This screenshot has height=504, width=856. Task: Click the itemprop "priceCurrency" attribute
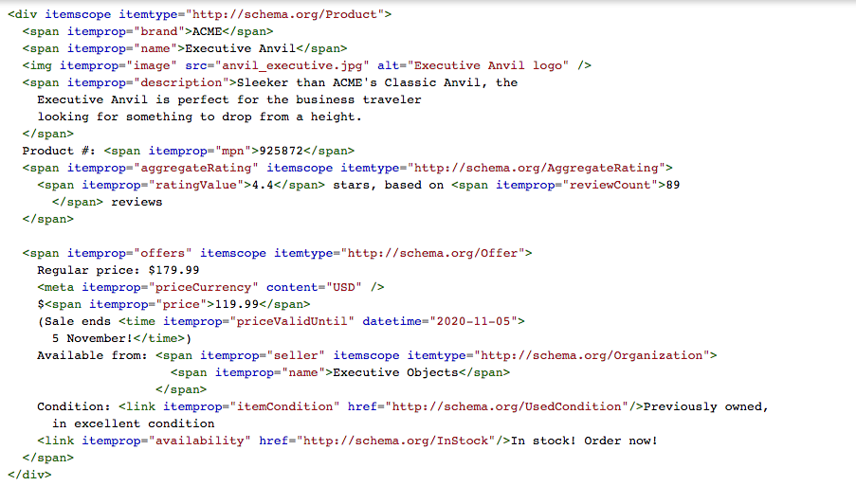coord(170,287)
